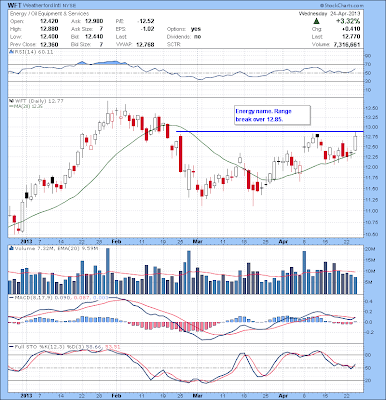This screenshot has height=400, width=386.
Task: Click the StockCharts.com credit text
Action: pos(342,6)
